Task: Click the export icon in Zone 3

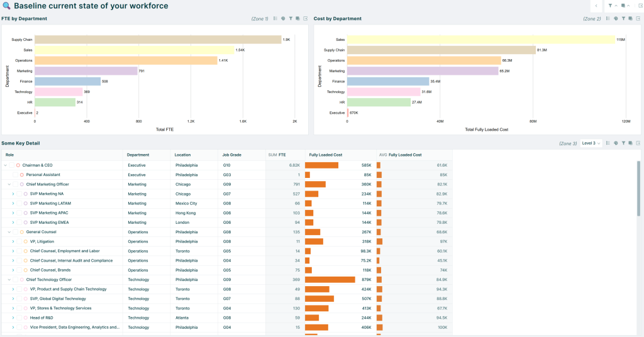Action: 638,143
